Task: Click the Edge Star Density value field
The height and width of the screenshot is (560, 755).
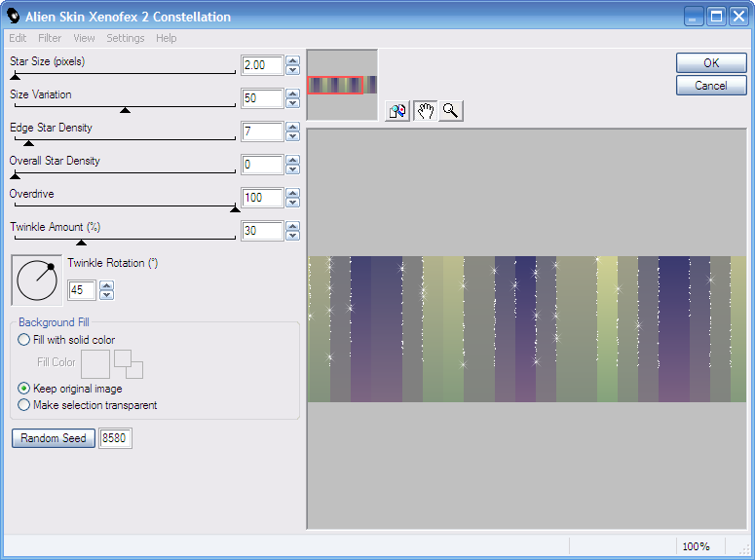Action: click(262, 131)
